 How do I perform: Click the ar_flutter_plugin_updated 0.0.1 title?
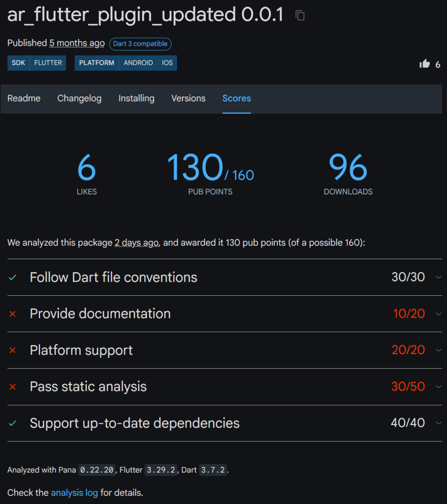click(x=146, y=15)
